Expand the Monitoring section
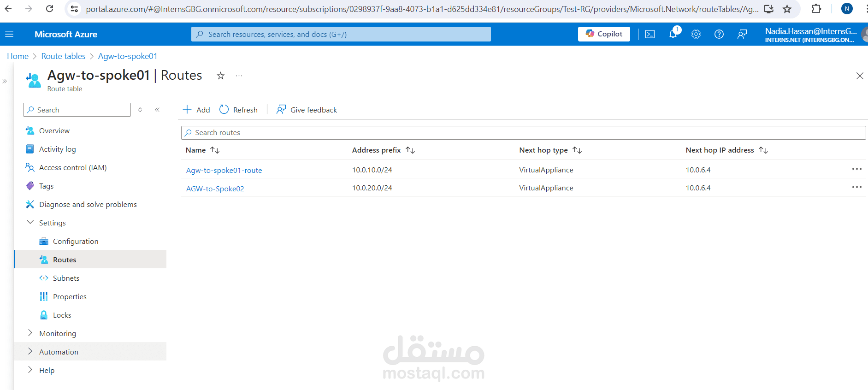This screenshot has width=868, height=390. (x=30, y=333)
